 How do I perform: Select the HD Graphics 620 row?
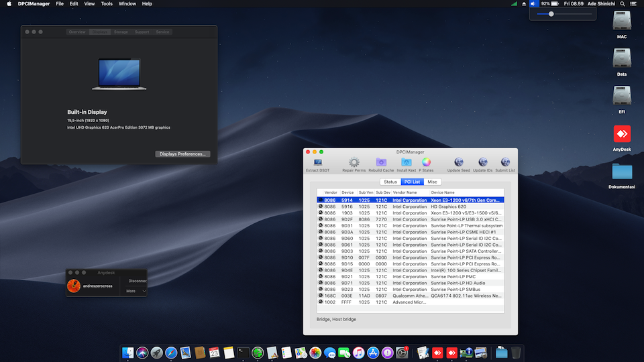[x=411, y=206]
